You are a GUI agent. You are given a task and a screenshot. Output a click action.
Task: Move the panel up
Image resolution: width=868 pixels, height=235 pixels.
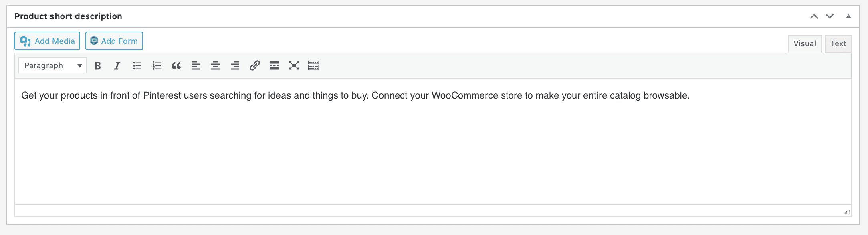coord(814,16)
